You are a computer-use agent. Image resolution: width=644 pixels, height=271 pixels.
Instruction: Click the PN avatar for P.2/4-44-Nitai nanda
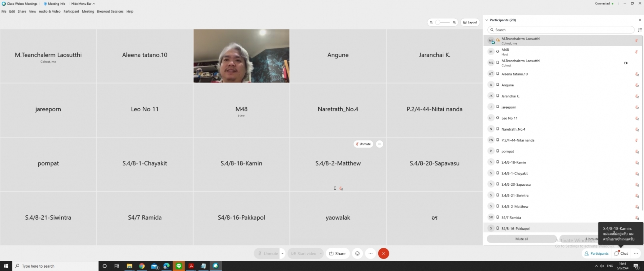click(x=491, y=140)
